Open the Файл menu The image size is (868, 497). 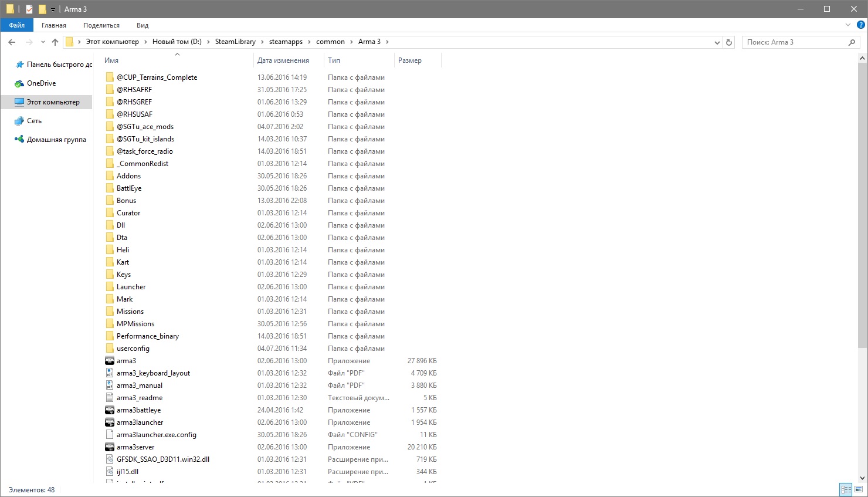click(x=17, y=25)
